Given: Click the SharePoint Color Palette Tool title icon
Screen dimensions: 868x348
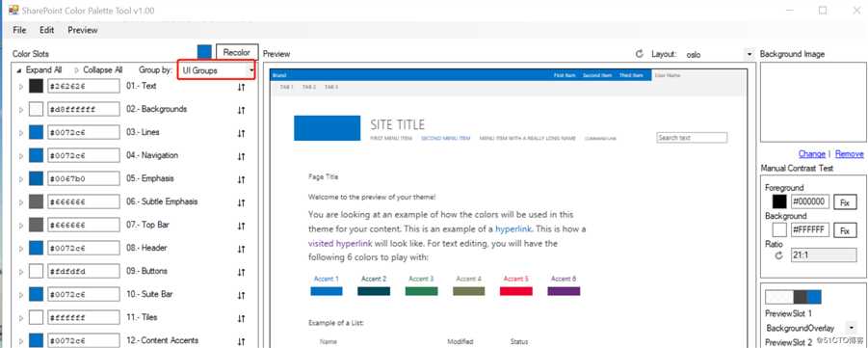Looking at the screenshot, I should [13, 10].
